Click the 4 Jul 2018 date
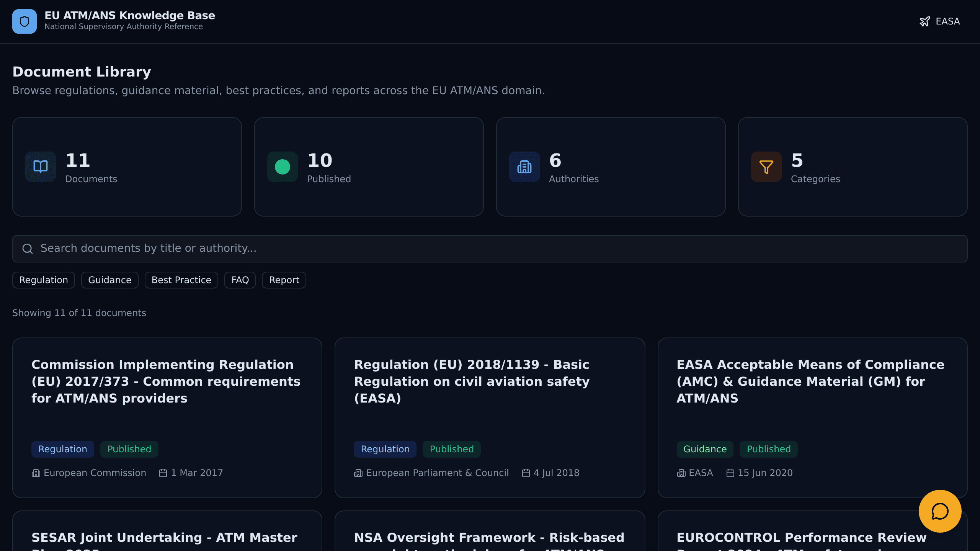 (557, 473)
